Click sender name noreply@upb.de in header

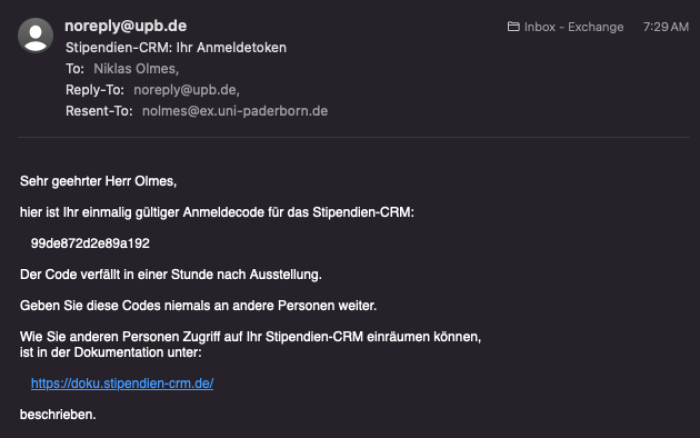(x=125, y=26)
